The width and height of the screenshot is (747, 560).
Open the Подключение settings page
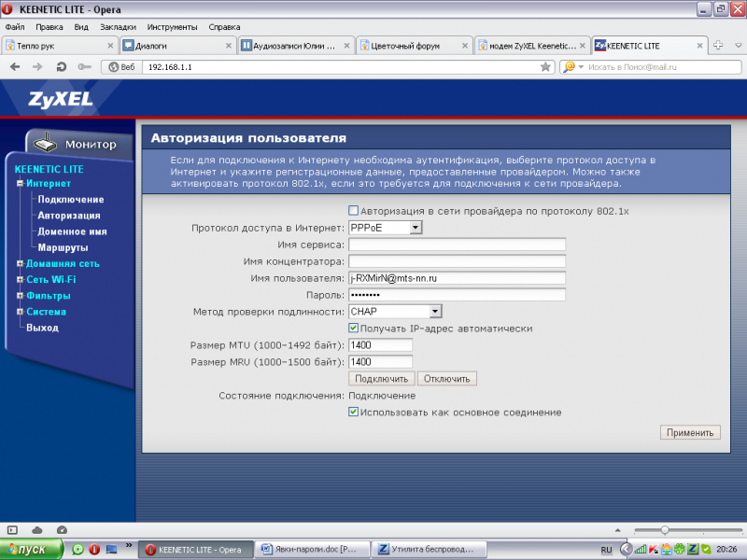point(71,200)
